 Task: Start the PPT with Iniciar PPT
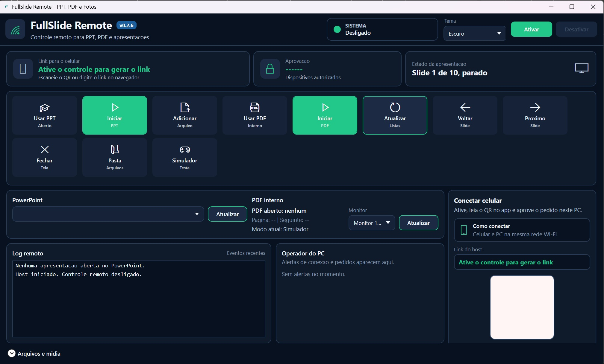click(115, 115)
